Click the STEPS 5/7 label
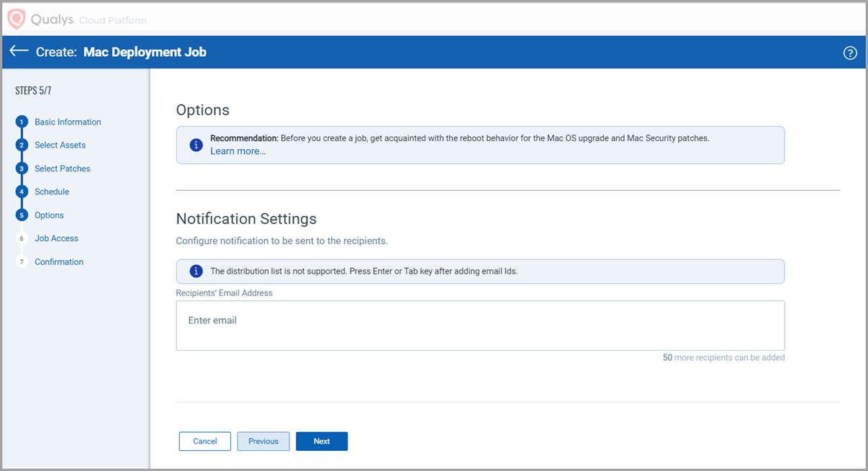This screenshot has width=868, height=471. (33, 91)
